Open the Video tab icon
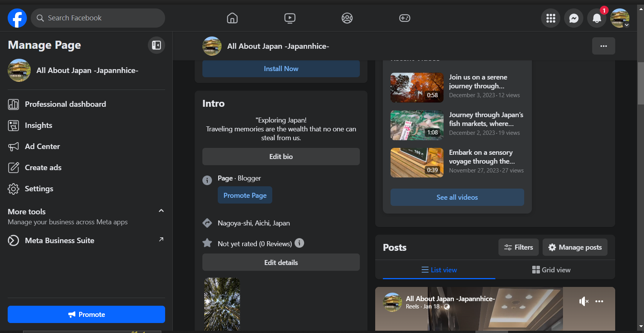 pyautogui.click(x=290, y=18)
